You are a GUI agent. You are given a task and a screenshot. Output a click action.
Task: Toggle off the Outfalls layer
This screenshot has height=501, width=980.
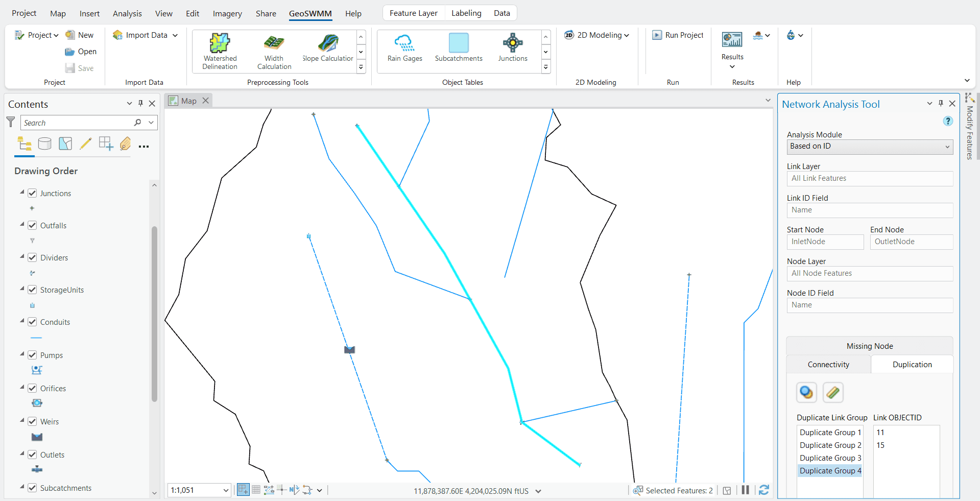pos(32,225)
